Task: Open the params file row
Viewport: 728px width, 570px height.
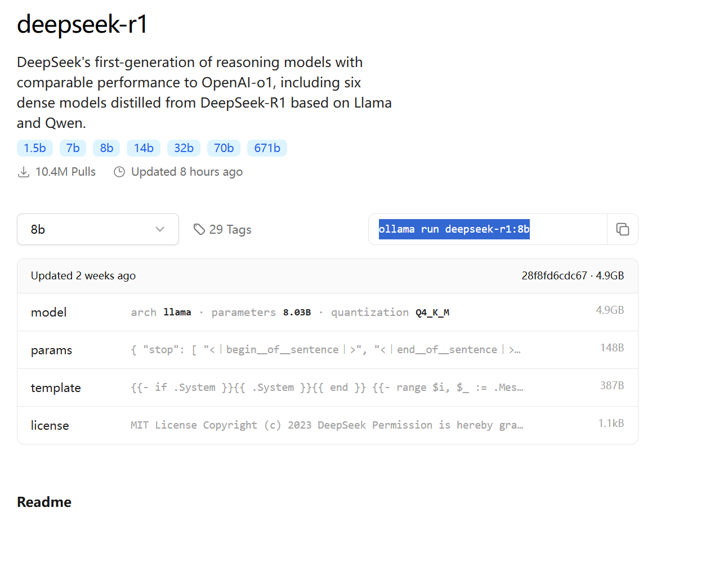Action: (328, 350)
